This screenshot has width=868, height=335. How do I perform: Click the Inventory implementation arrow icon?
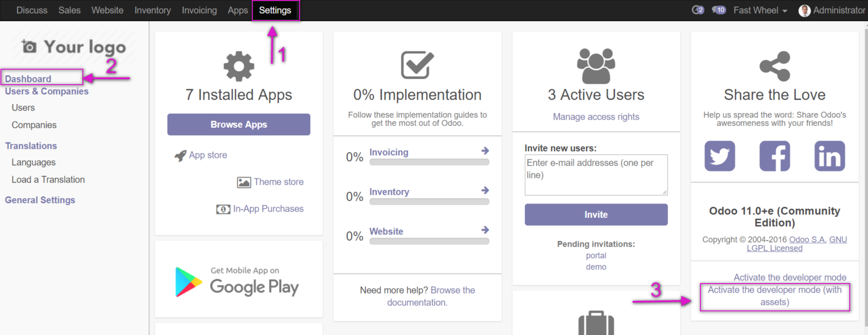(485, 190)
